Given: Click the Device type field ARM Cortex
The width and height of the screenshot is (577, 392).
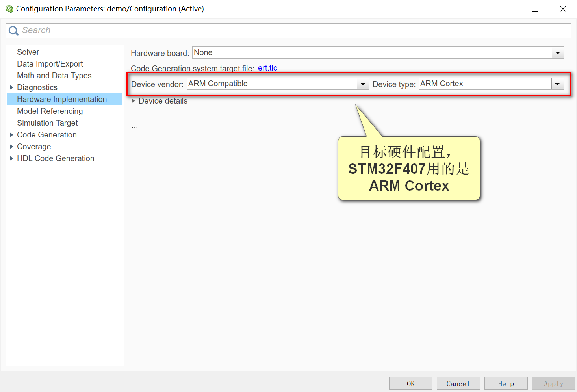Looking at the screenshot, I should (485, 84).
